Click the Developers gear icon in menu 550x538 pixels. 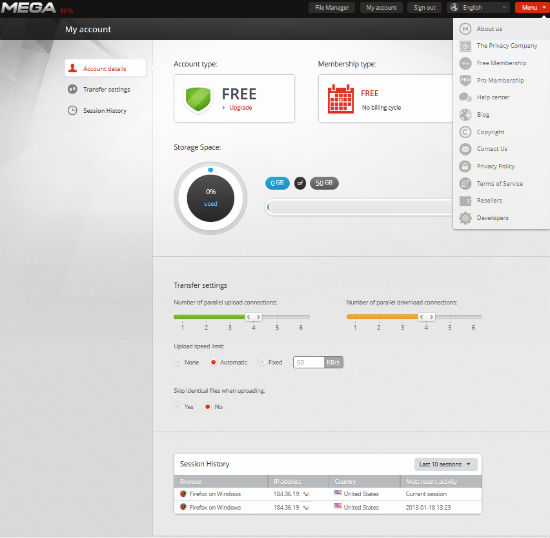pos(465,218)
